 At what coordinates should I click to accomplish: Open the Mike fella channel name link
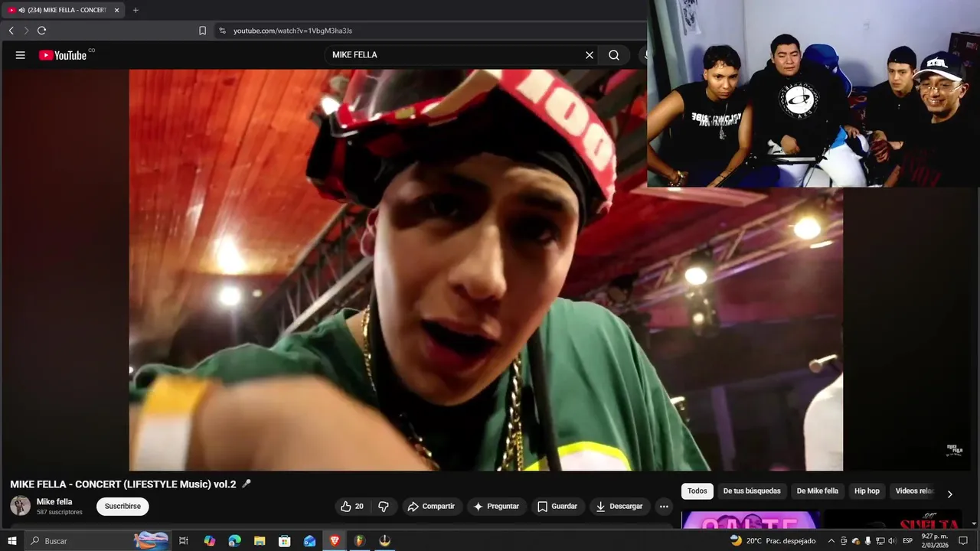[x=54, y=502]
